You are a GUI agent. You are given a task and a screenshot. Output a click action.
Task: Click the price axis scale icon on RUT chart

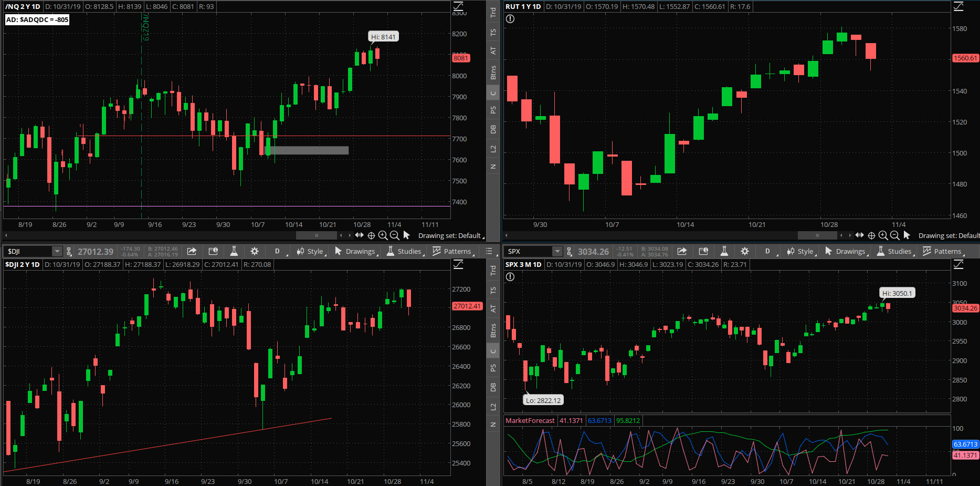(x=958, y=6)
